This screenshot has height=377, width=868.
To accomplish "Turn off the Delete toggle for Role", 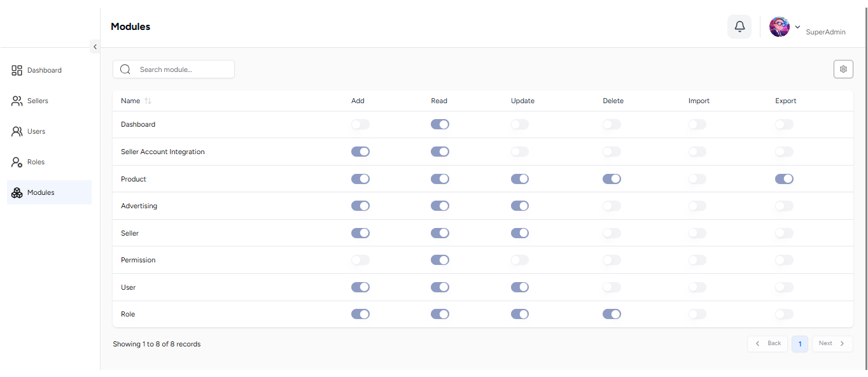I will click(612, 314).
